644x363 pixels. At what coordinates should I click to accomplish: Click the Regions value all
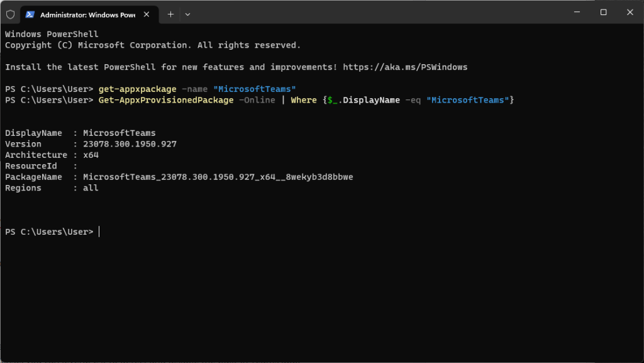pyautogui.click(x=91, y=188)
